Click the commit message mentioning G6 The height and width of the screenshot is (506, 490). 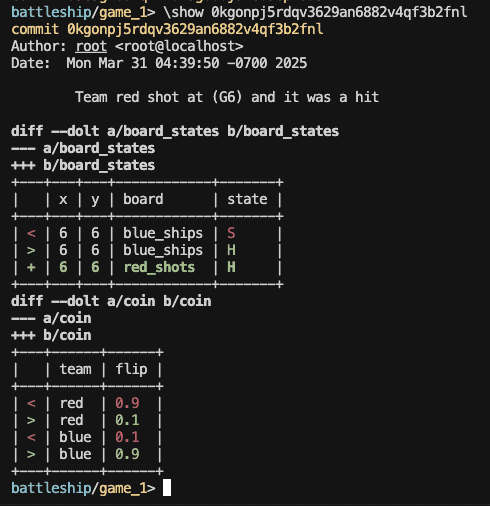(227, 97)
